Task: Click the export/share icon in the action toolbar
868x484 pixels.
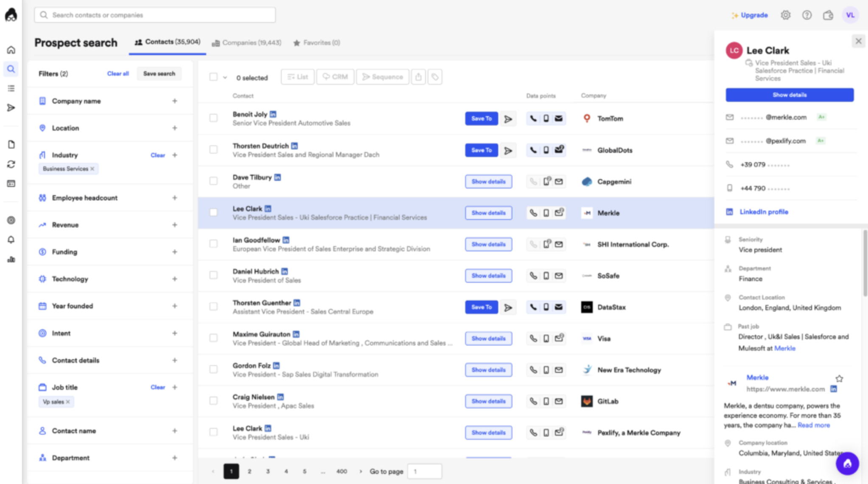Action: click(x=419, y=77)
